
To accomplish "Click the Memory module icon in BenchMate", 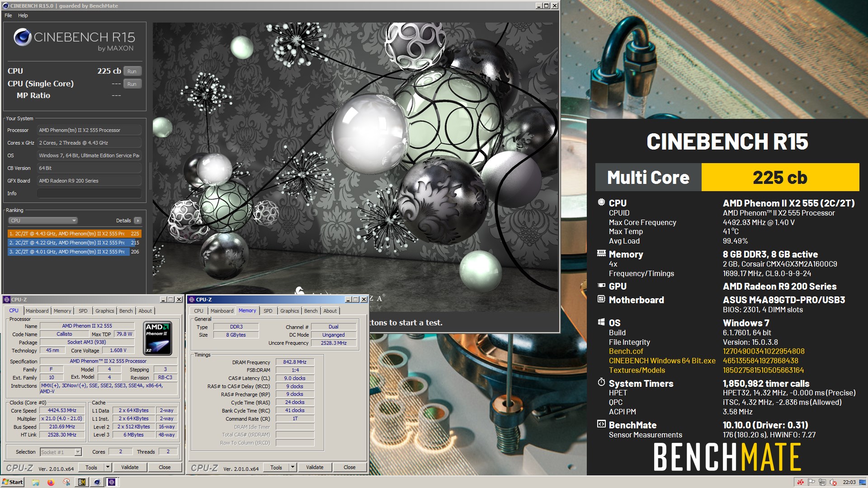I will [601, 253].
